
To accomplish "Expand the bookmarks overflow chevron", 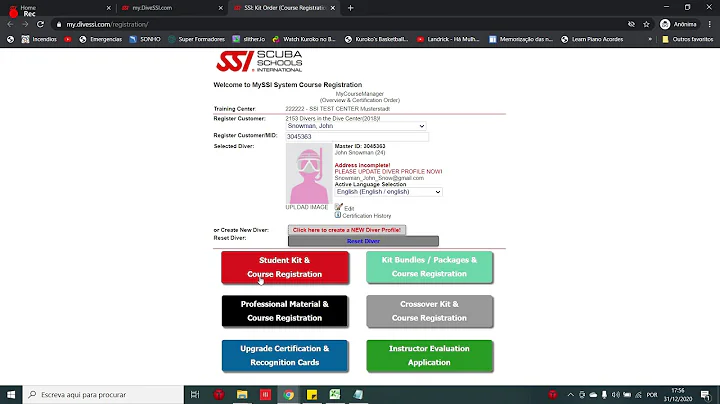I will click(650, 39).
